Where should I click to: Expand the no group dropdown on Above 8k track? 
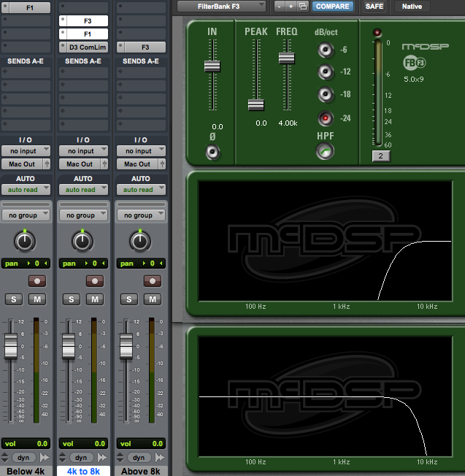(x=139, y=215)
